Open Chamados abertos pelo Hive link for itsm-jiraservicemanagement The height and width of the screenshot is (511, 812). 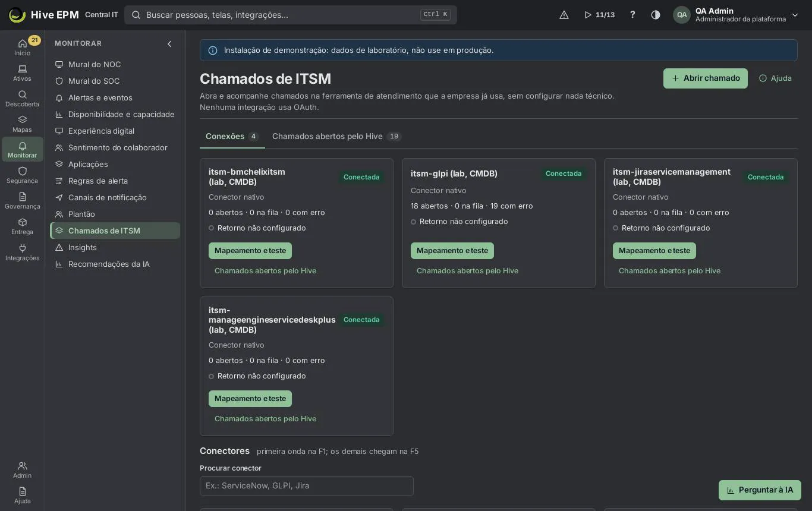pyautogui.click(x=669, y=271)
